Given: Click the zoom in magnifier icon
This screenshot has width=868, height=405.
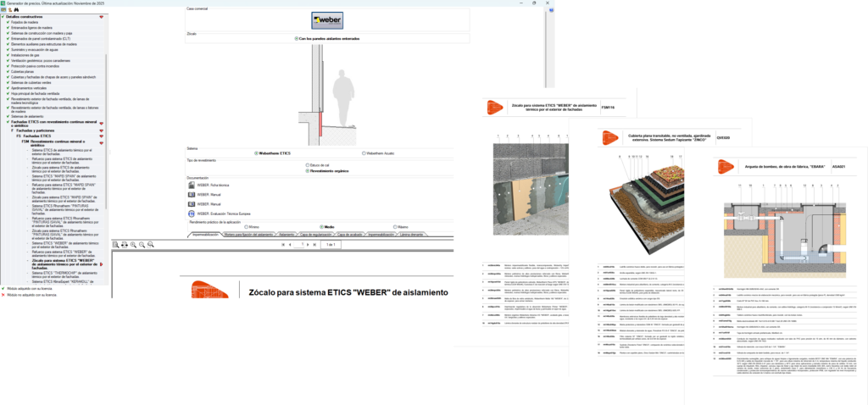Looking at the screenshot, I should point(133,244).
